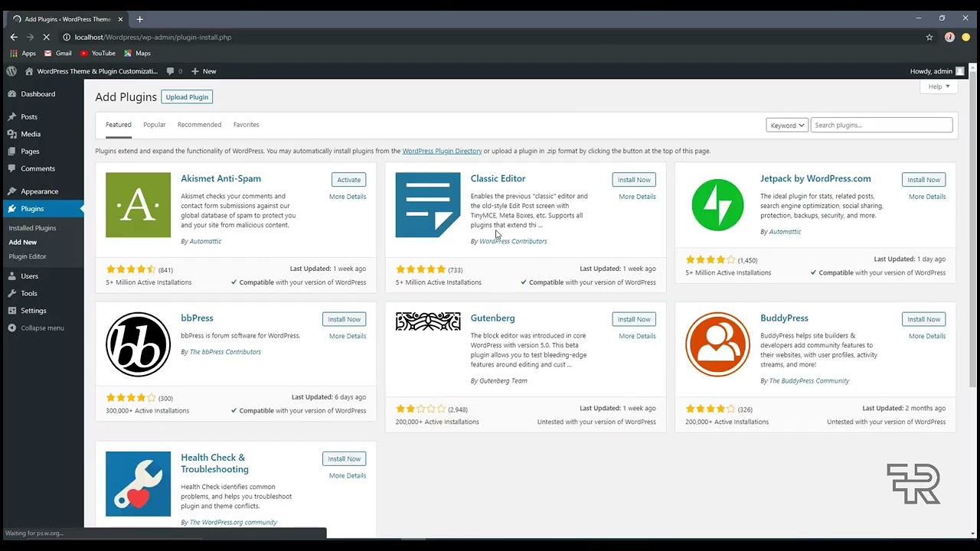
Task: Click the Akismet Anti-Spam plugin thumbnail
Action: pos(138,205)
